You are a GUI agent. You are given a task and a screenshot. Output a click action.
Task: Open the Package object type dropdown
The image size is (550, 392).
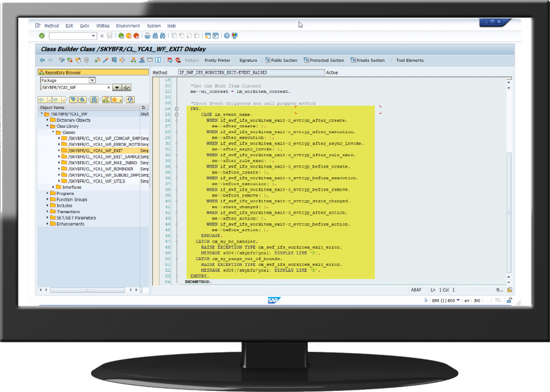coord(92,81)
